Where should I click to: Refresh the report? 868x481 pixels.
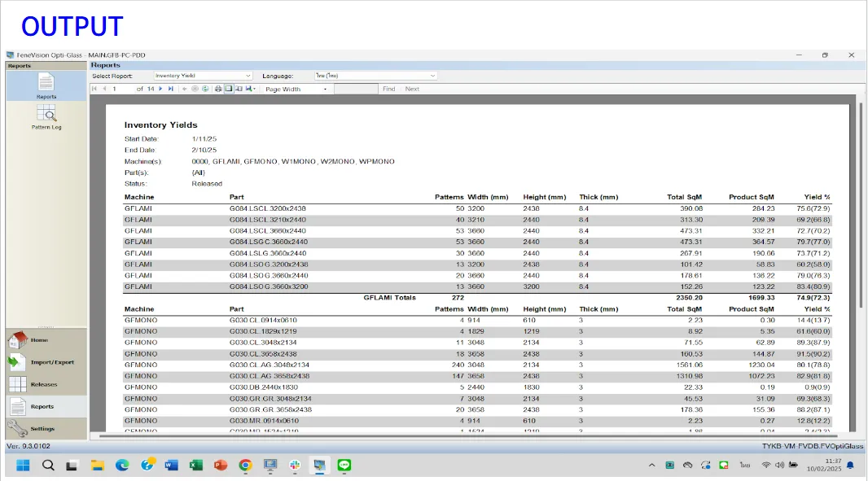pos(205,89)
